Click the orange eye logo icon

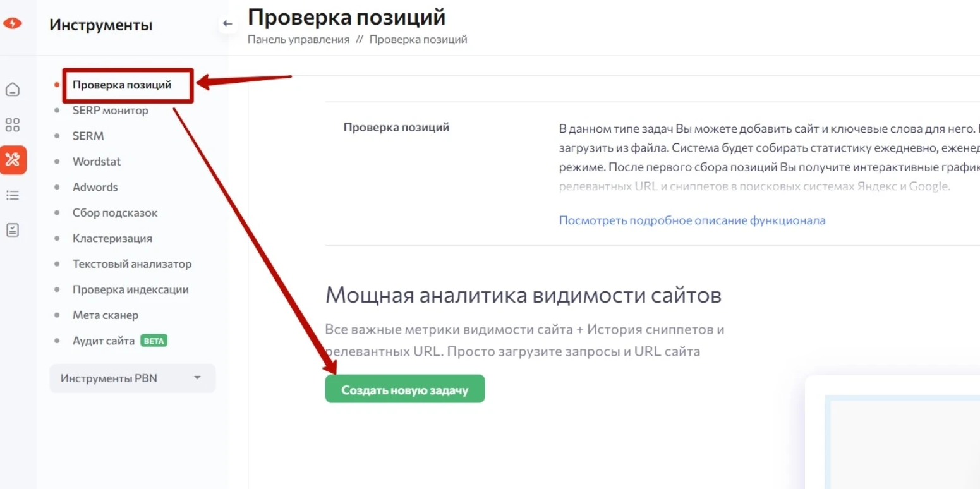point(13,23)
